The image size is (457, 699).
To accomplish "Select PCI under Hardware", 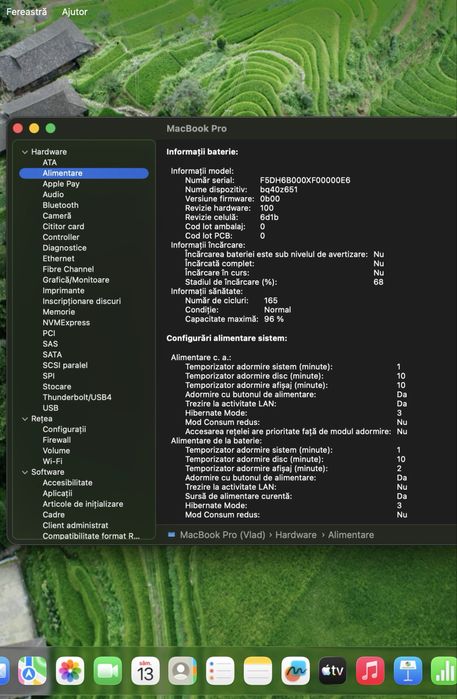I will (x=49, y=333).
